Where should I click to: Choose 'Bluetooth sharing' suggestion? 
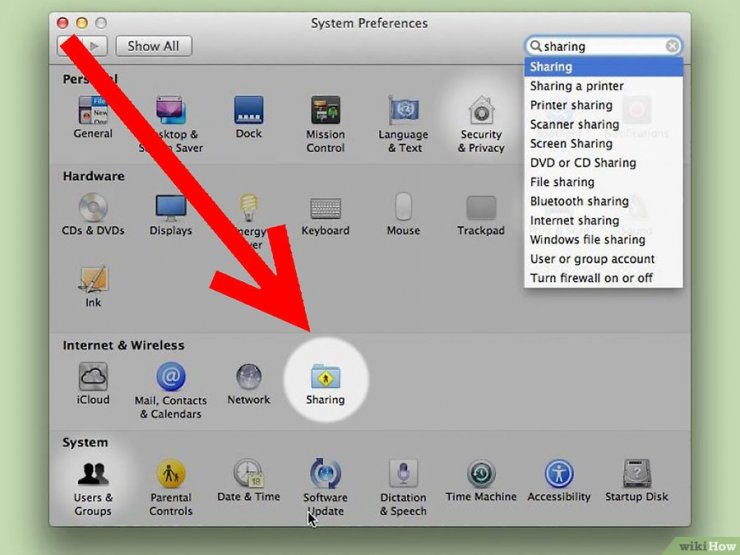603,201
